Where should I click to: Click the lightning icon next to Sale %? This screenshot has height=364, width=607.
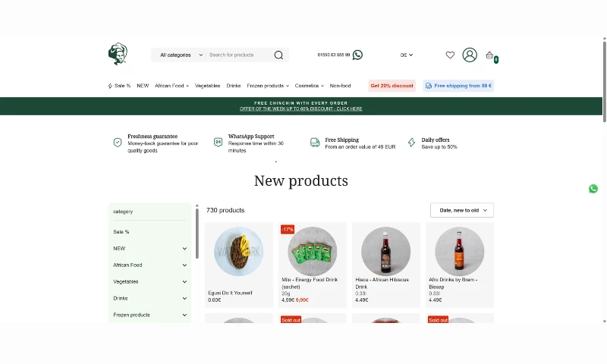click(x=110, y=86)
